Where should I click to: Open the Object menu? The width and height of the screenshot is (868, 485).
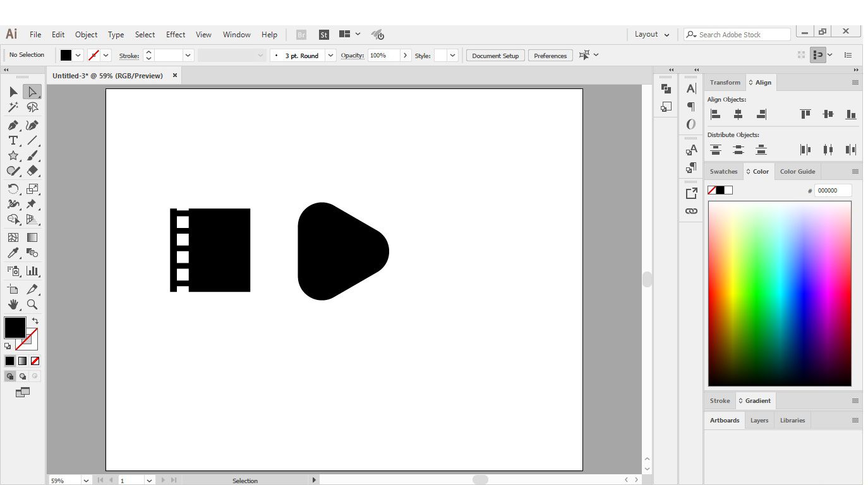point(86,35)
